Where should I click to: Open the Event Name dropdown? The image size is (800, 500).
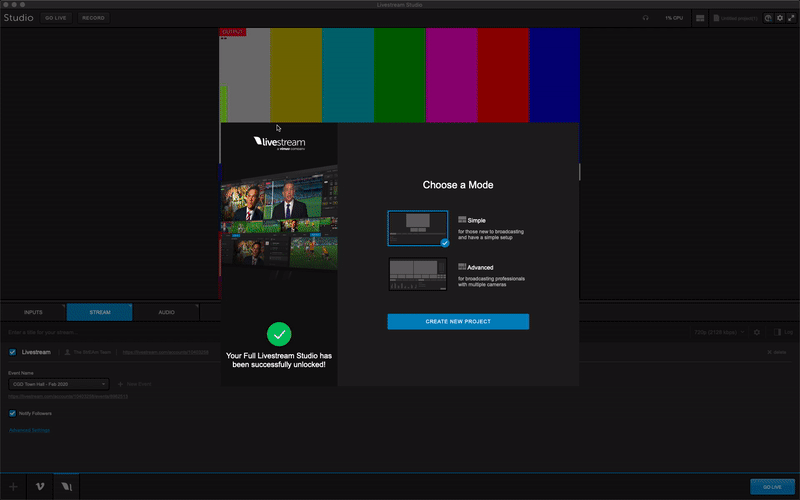click(59, 384)
